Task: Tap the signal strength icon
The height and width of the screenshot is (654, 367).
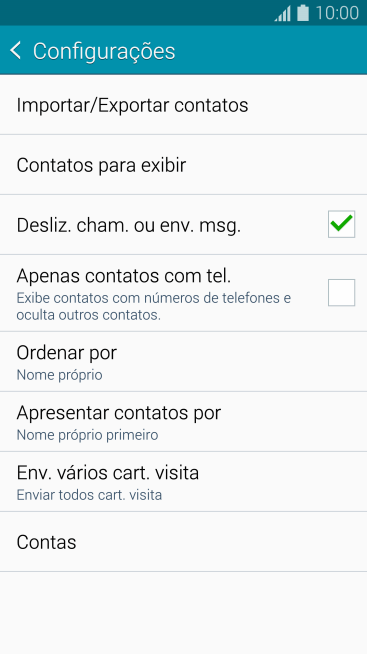Action: (x=282, y=14)
